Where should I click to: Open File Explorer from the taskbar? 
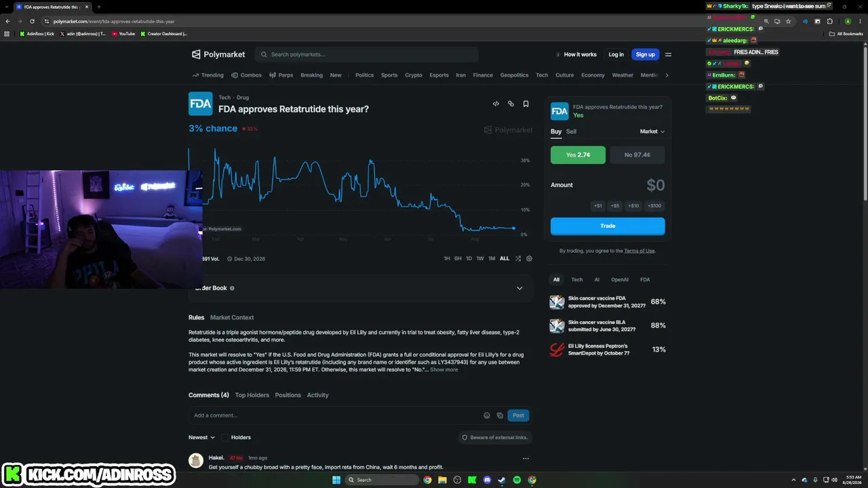[x=442, y=480]
